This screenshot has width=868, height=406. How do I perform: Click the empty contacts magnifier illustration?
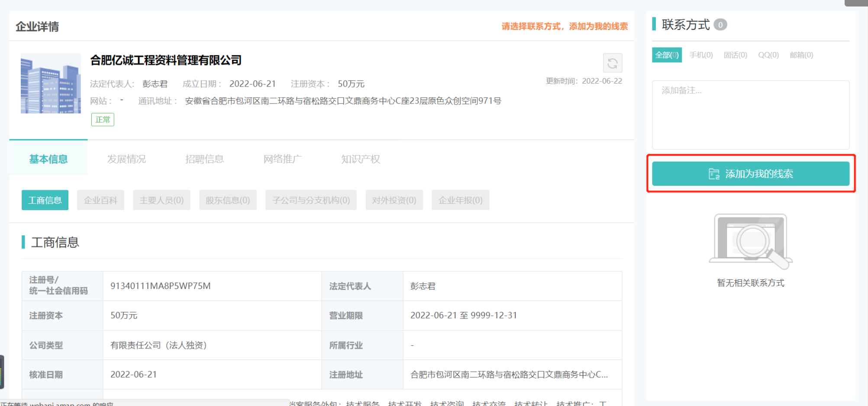[751, 241]
